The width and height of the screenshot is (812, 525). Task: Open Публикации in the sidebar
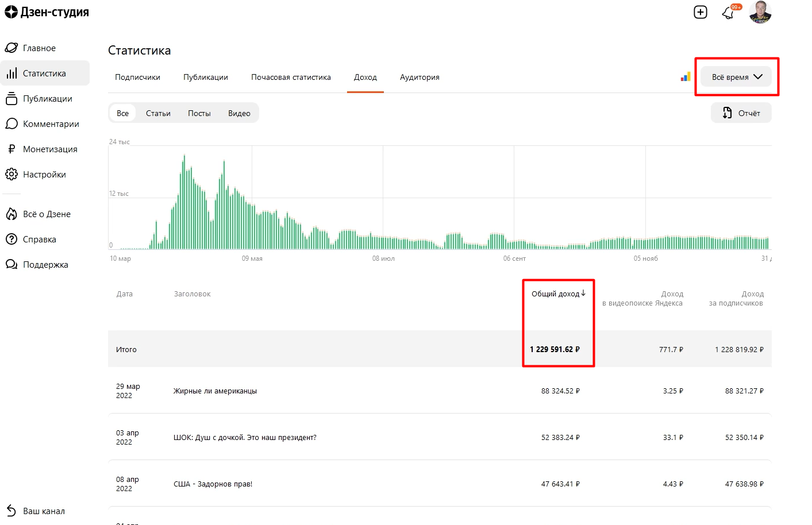click(48, 99)
